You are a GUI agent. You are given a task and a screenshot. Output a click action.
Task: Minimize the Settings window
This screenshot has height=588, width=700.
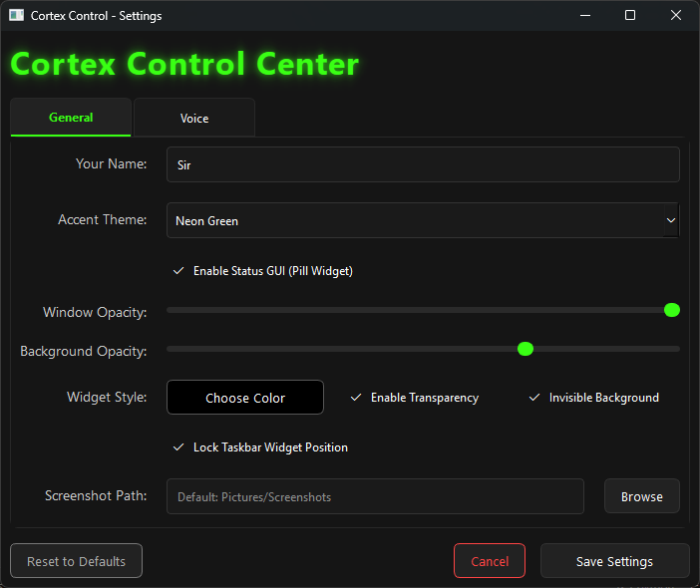point(584,16)
